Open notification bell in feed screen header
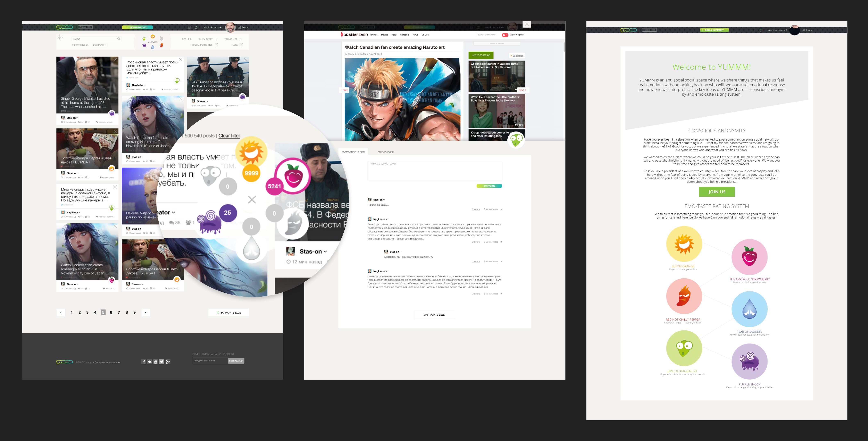This screenshot has height=441, width=868. [x=196, y=27]
